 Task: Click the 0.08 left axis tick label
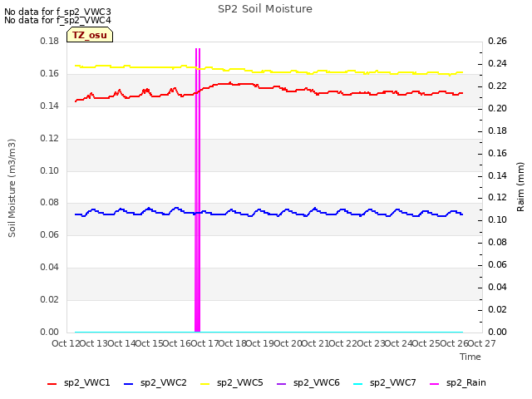point(50,203)
